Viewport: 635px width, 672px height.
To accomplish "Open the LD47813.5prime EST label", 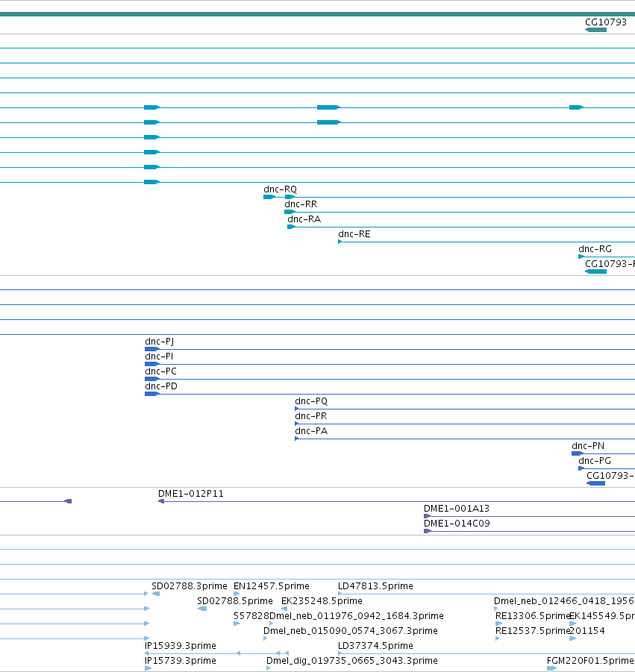I will tap(375, 586).
